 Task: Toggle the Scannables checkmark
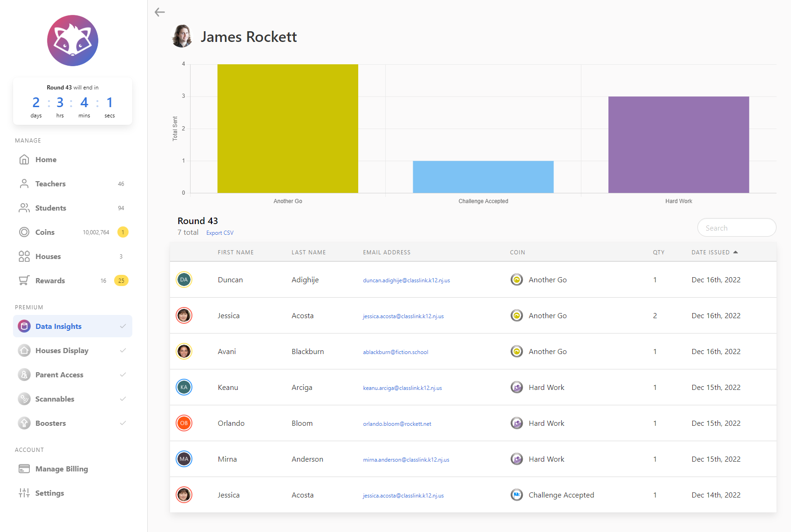coord(123,399)
